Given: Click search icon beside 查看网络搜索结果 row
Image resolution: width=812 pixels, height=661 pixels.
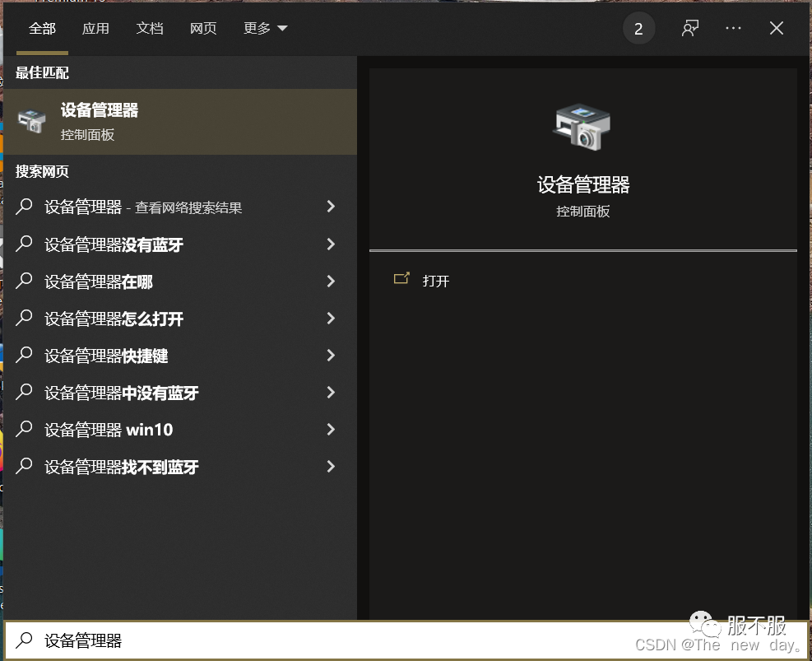Looking at the screenshot, I should 24,206.
